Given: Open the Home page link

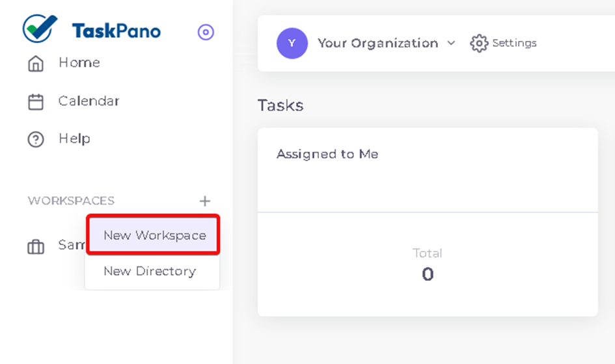Looking at the screenshot, I should tap(79, 62).
